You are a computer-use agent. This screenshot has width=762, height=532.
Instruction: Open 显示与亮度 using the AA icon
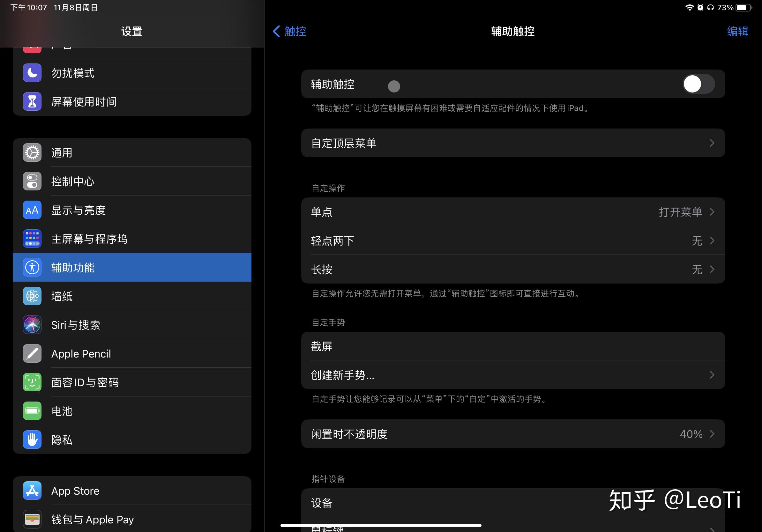(x=32, y=210)
